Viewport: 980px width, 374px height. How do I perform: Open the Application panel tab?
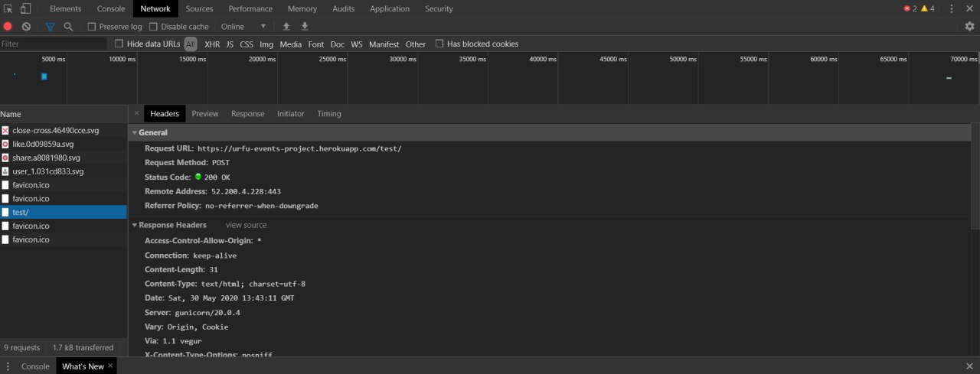point(390,8)
